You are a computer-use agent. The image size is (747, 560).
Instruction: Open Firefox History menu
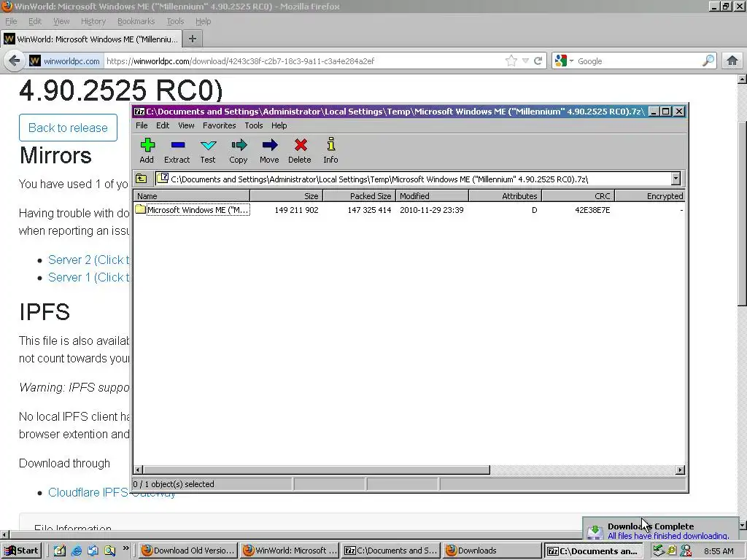93,21
